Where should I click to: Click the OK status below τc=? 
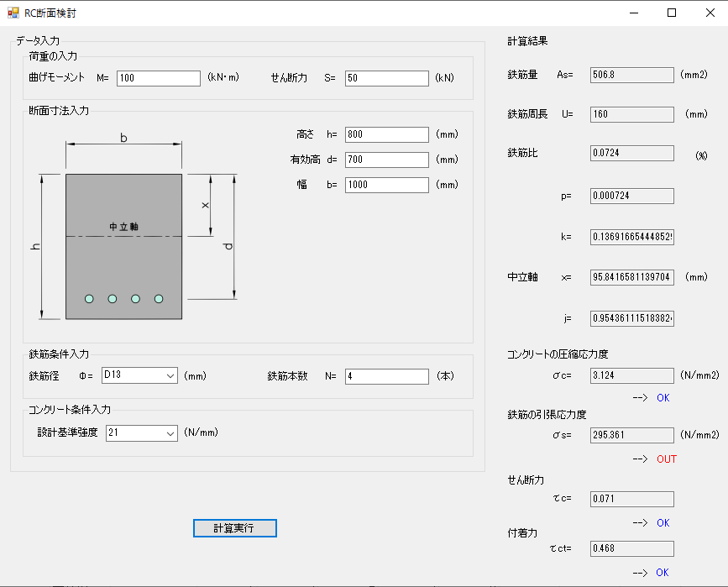663,523
